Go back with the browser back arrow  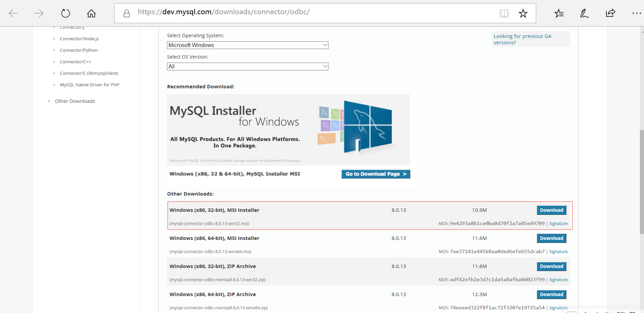pyautogui.click(x=13, y=13)
